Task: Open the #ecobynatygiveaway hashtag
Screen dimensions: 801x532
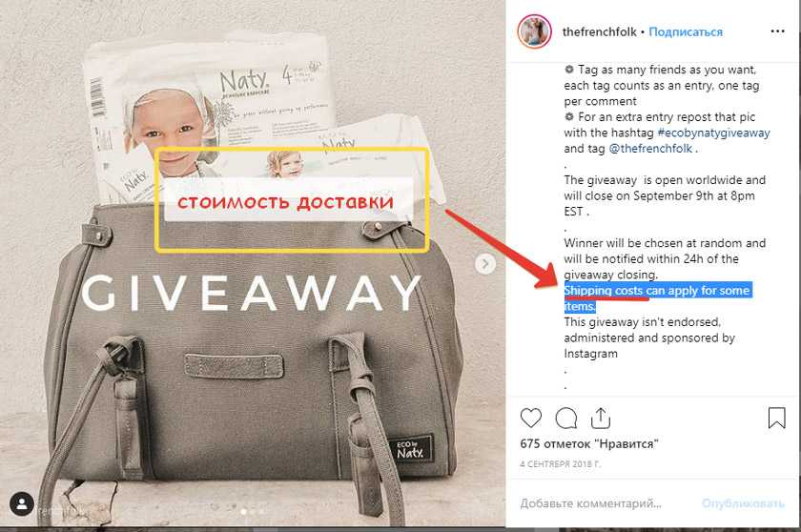Action: pos(713,133)
